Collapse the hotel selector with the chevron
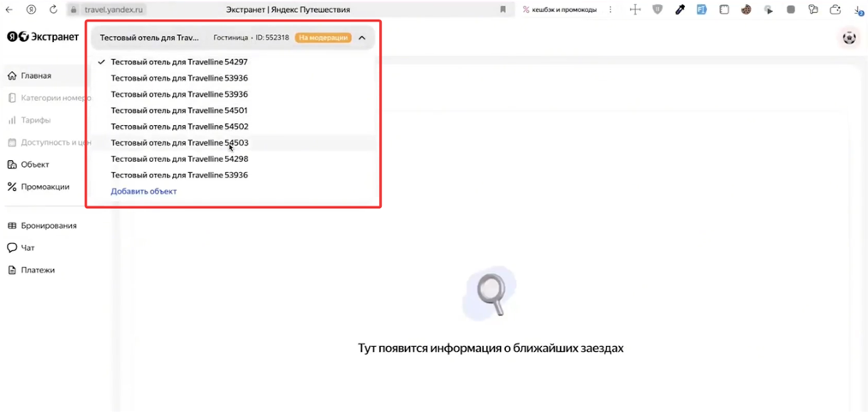 point(362,39)
